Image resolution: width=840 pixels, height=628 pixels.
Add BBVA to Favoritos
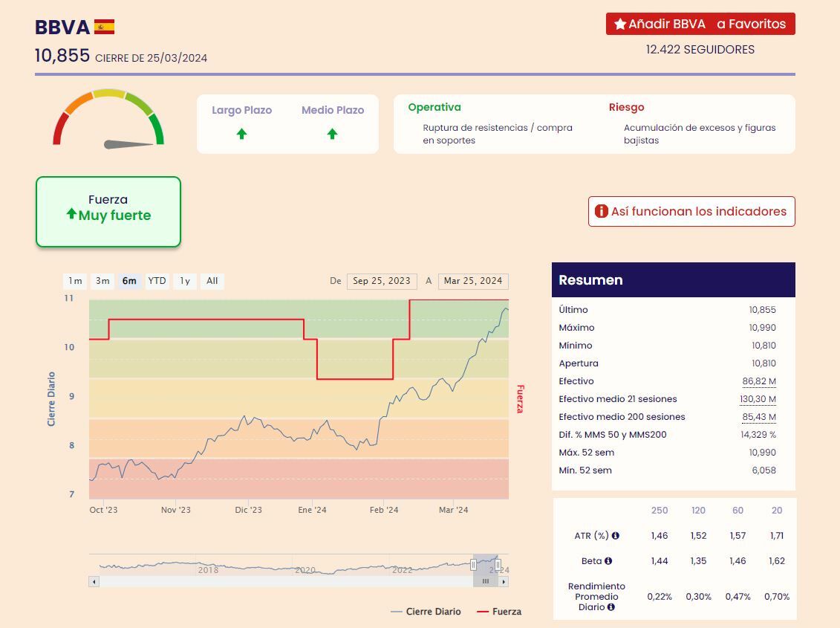click(700, 24)
